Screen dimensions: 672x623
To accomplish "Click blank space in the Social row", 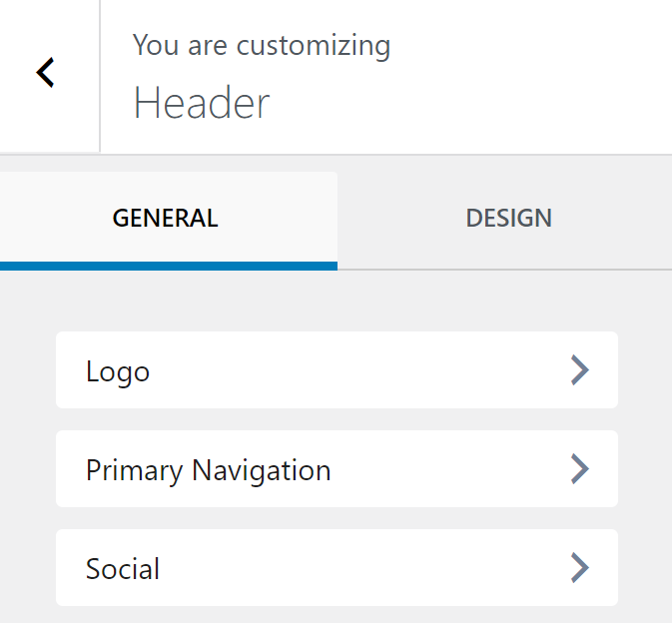I will point(379,568).
